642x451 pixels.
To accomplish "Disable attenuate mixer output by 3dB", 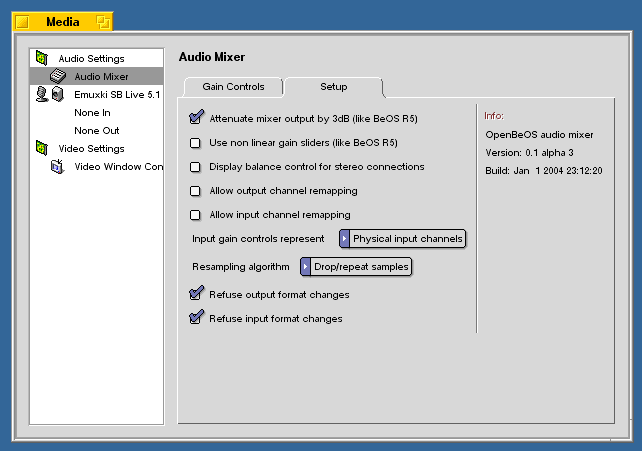I will (x=196, y=118).
